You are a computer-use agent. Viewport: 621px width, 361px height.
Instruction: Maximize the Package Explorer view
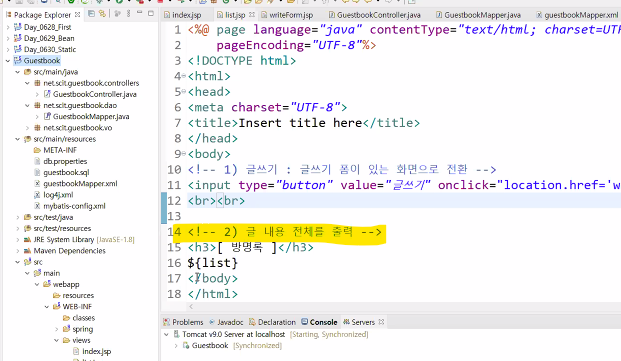click(x=150, y=13)
